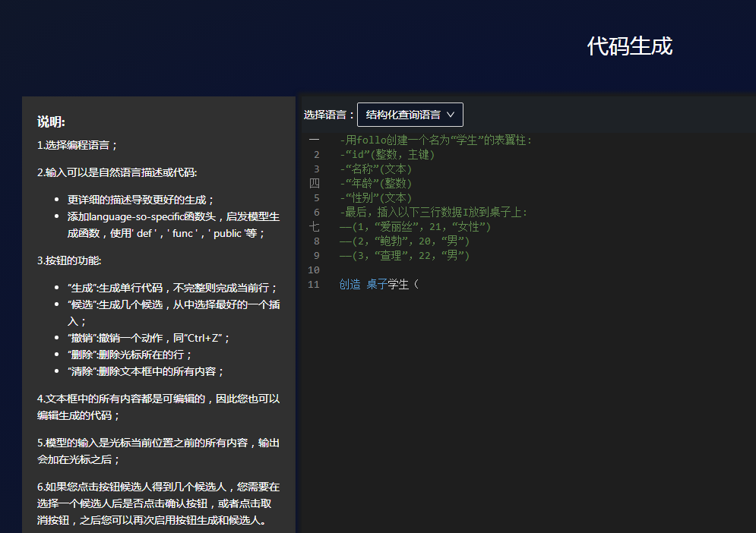Click the empty line 10 in editor
Viewport: 756px width, 533px height.
click(x=456, y=270)
